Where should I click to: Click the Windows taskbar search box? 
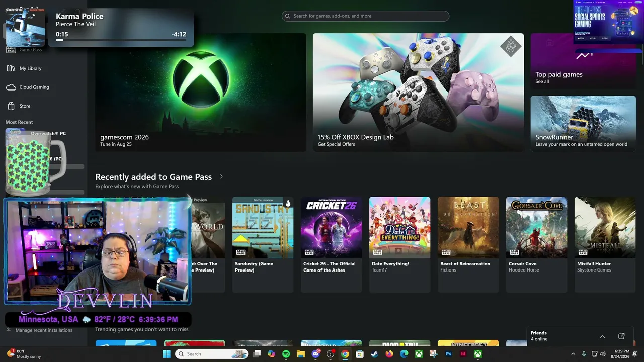(x=211, y=354)
